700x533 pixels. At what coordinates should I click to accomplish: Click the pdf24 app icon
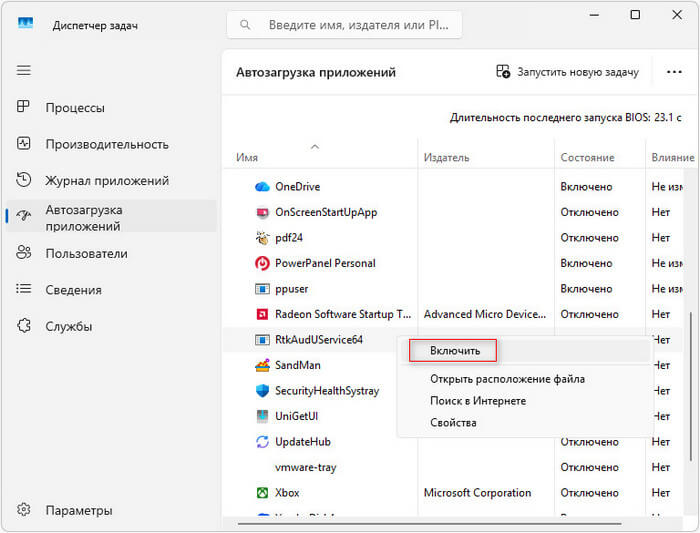pyautogui.click(x=262, y=238)
